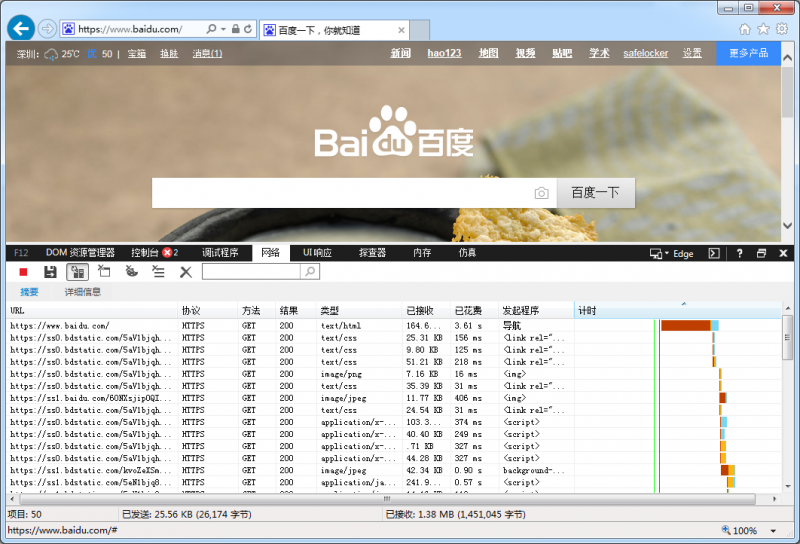Screen dimensions: 800x544
Task: Sort by the 计时 column header
Action: [678, 310]
